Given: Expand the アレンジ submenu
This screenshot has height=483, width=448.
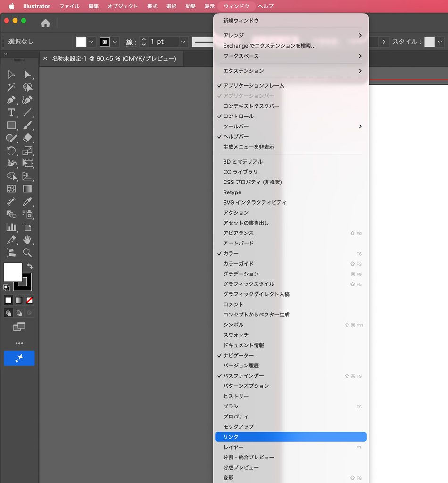Looking at the screenshot, I should [x=291, y=35].
